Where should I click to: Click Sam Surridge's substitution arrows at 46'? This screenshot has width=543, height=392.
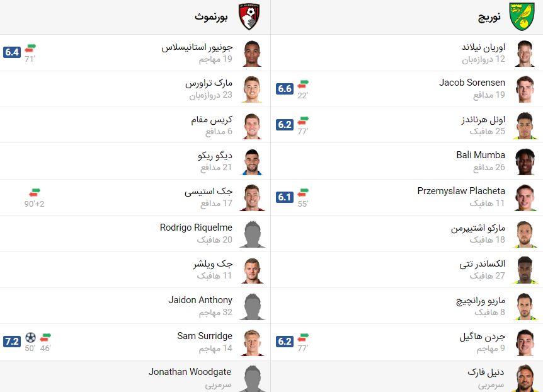click(x=45, y=337)
